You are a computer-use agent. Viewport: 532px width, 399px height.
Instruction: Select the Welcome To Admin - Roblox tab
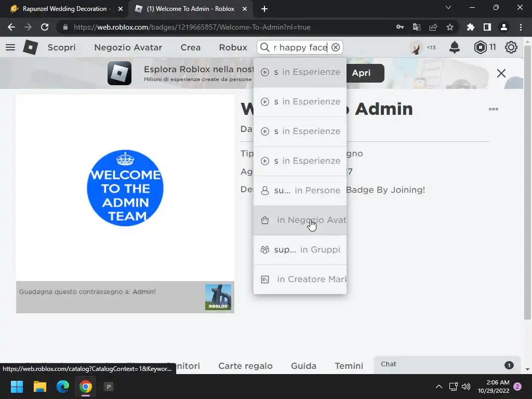click(x=190, y=9)
